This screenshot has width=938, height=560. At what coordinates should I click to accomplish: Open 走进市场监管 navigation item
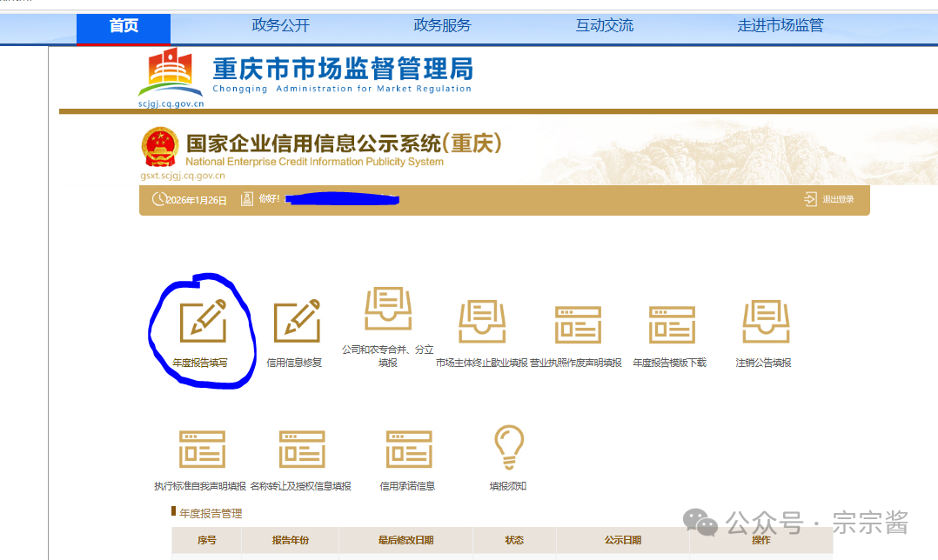point(780,26)
